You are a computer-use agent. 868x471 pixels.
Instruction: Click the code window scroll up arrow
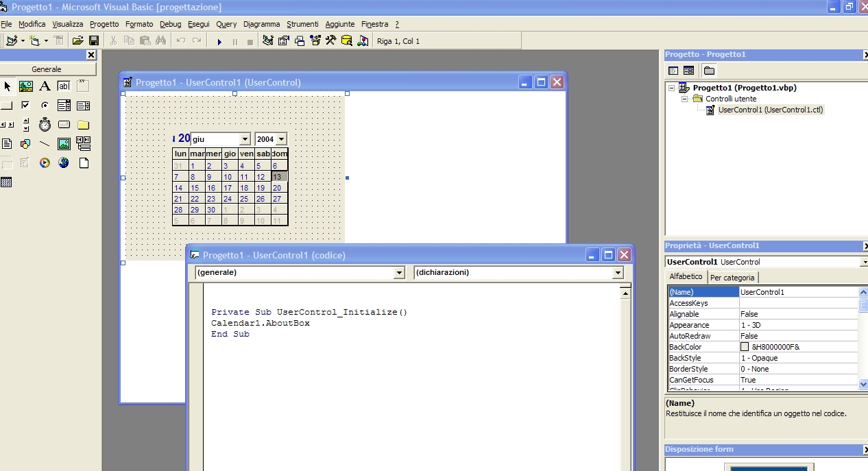click(625, 293)
